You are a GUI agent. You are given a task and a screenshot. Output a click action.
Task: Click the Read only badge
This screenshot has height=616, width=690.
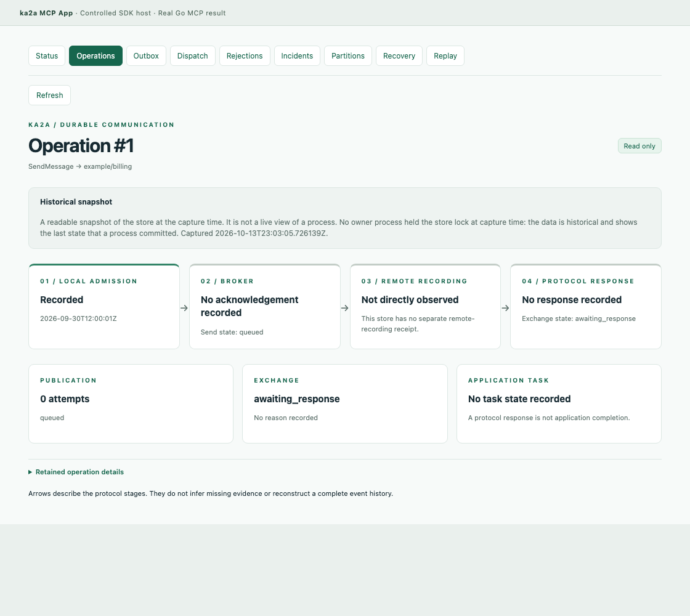pos(639,146)
